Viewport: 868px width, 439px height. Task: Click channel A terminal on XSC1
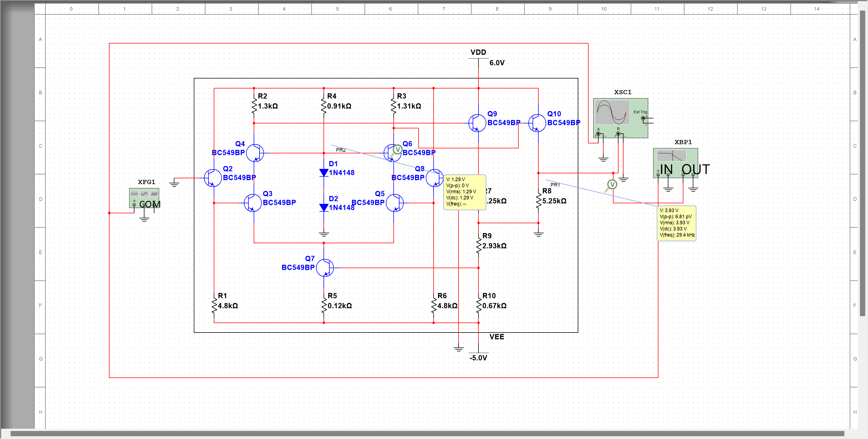598,134
